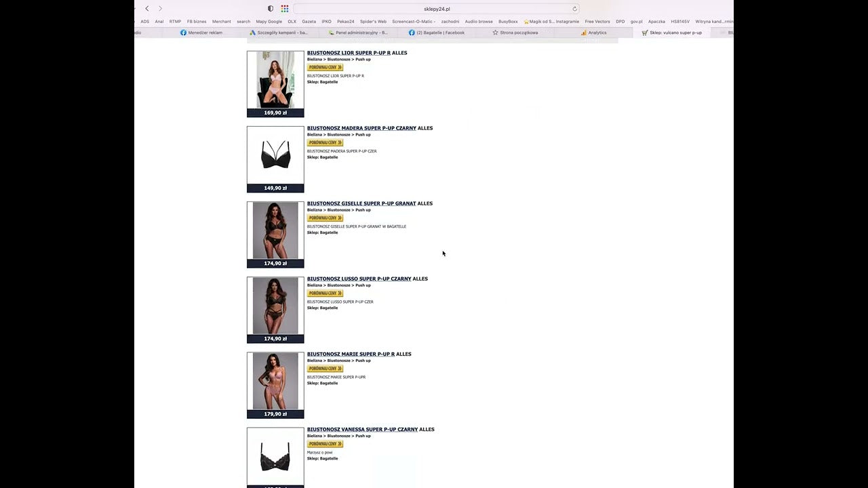Open the MARIE product thumbnail image
The image size is (868, 488).
275,381
